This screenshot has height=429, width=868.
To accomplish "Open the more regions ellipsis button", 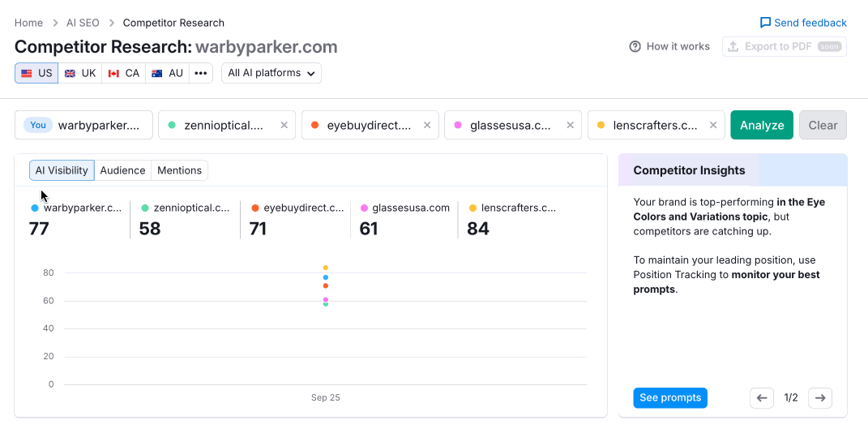I will (201, 73).
